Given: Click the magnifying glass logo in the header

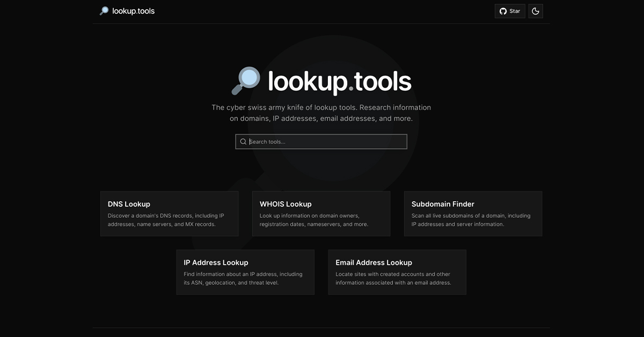Looking at the screenshot, I should [x=104, y=11].
